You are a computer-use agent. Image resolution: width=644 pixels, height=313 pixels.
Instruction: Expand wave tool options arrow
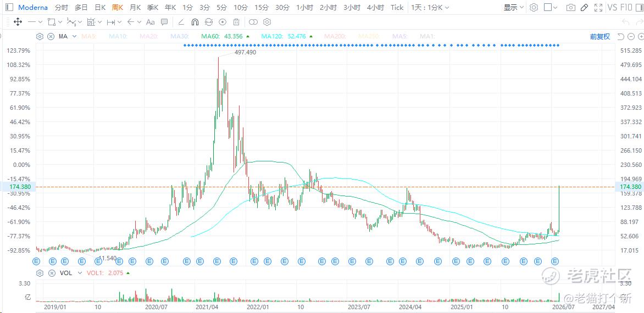[80, 22]
